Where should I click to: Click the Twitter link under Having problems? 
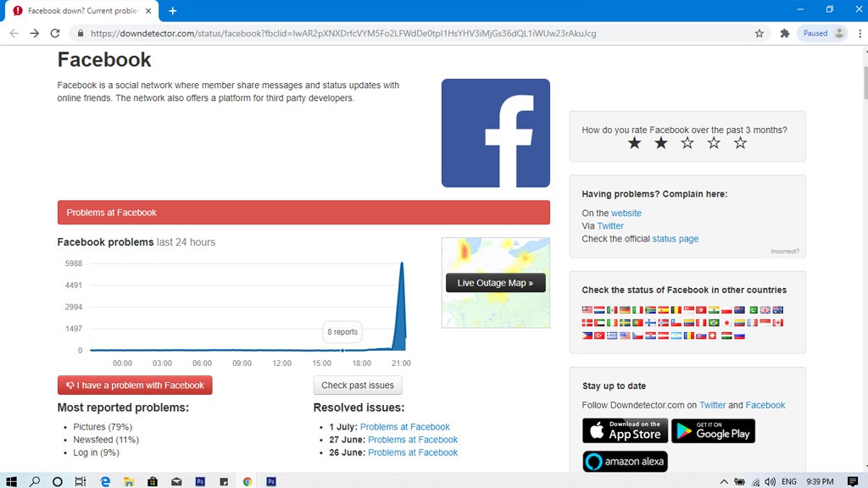(x=610, y=225)
